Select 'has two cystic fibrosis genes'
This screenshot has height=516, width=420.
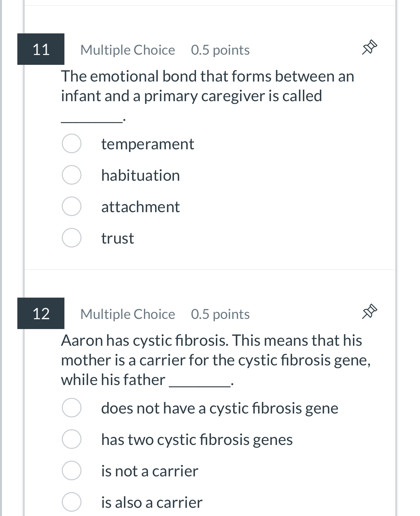71,440
